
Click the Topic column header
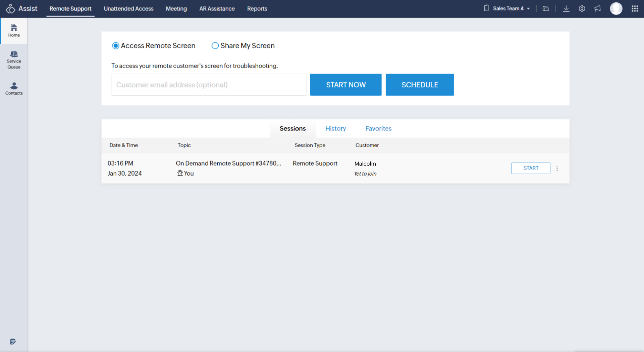(184, 145)
